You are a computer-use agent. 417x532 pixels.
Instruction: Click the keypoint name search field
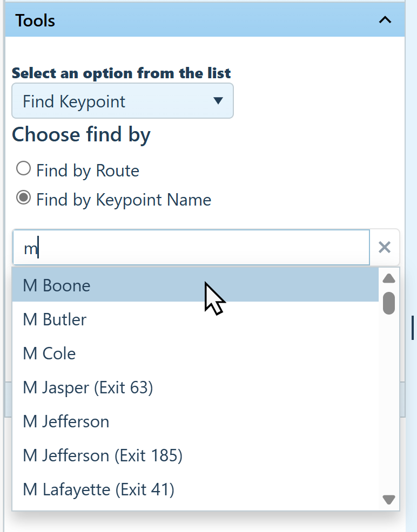pyautogui.click(x=191, y=248)
